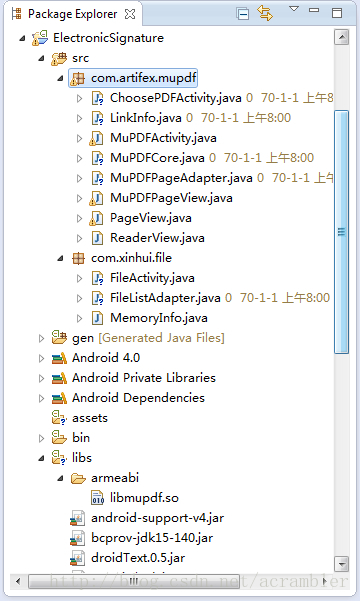The image size is (360, 601).
Task: Close the Package Explorer tab
Action: (130, 14)
